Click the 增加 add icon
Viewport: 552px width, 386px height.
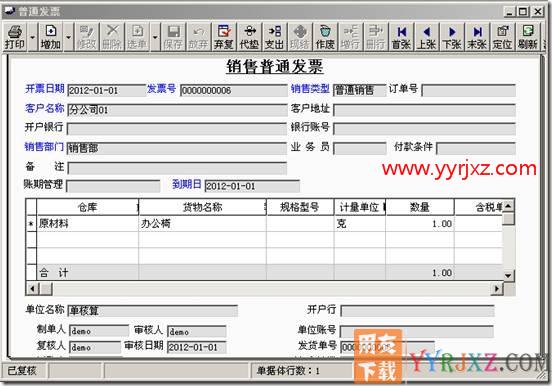[x=51, y=37]
